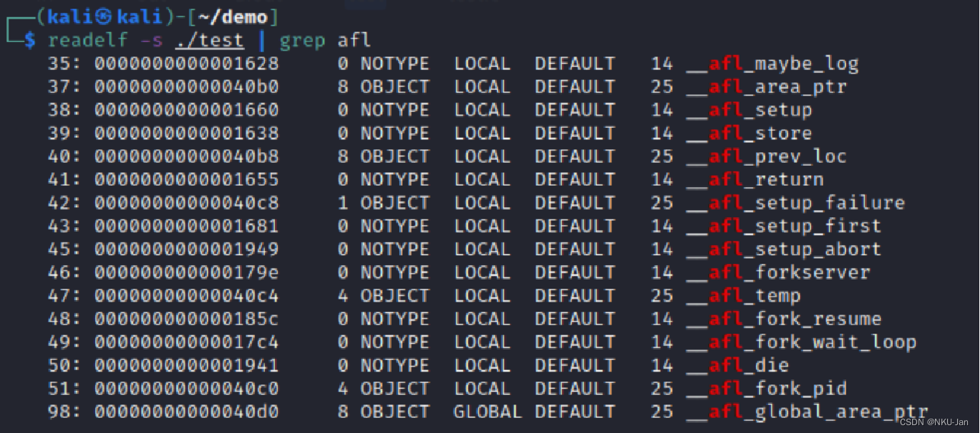Click address 0000000000001628

[x=186, y=64]
